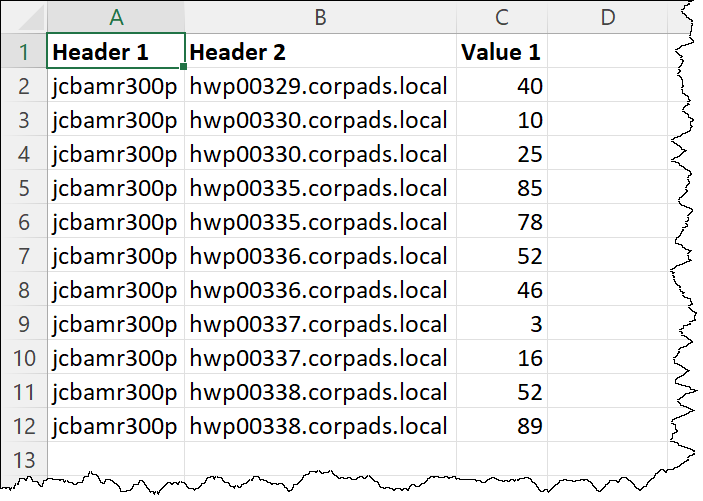This screenshot has height=501, width=703.
Task: Select the cell with value 78
Action: coord(502,222)
